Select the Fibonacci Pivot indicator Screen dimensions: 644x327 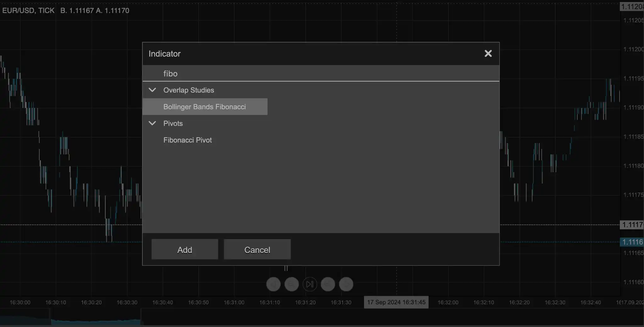(187, 140)
